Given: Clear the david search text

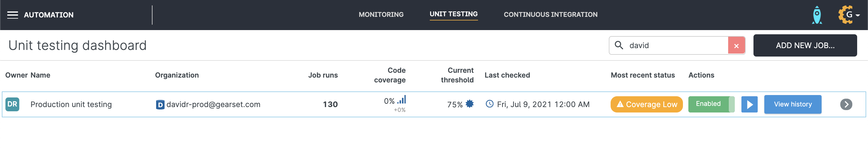Looking at the screenshot, I should [x=736, y=45].
